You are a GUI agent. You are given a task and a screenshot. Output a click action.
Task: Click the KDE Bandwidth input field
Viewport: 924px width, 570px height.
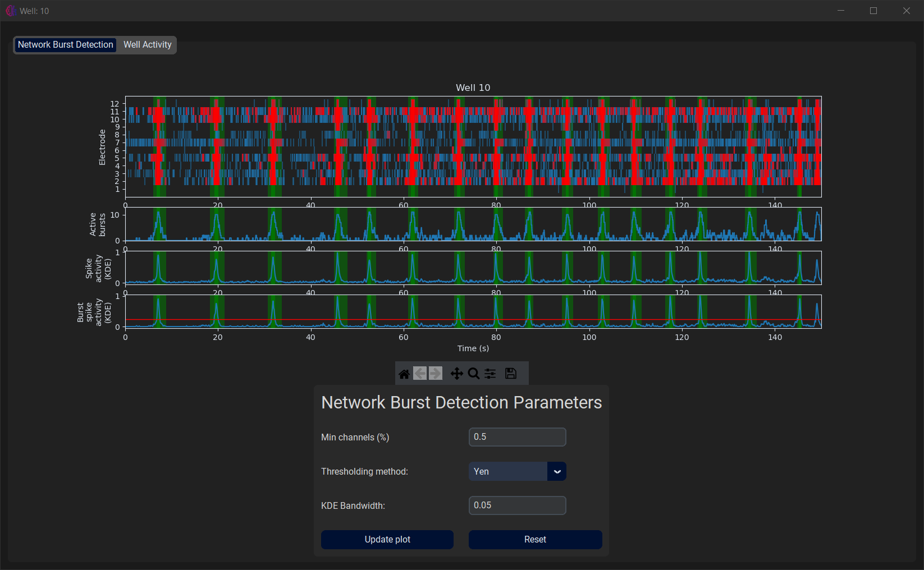coord(517,505)
